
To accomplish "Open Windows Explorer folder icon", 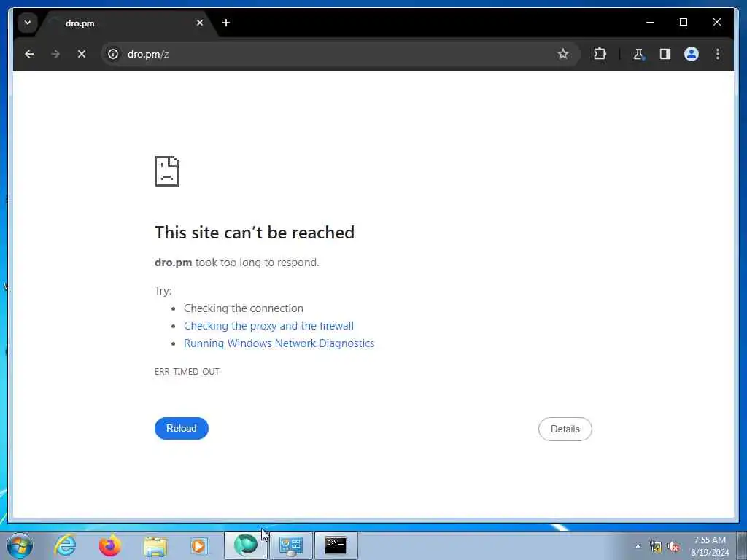I will point(155,545).
